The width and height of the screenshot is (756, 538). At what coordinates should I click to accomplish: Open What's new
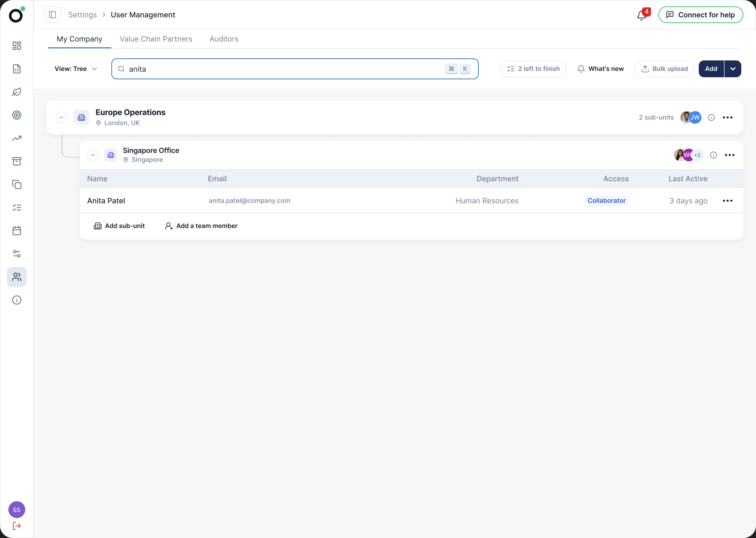pyautogui.click(x=600, y=69)
